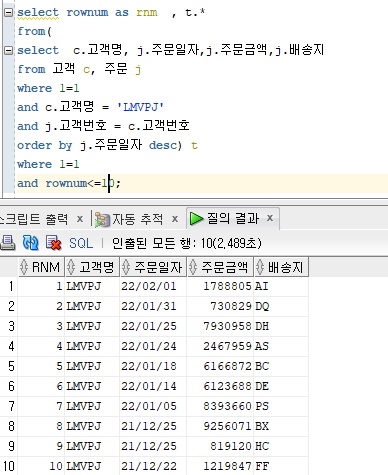Click order amount cell 2467959

coord(220,346)
